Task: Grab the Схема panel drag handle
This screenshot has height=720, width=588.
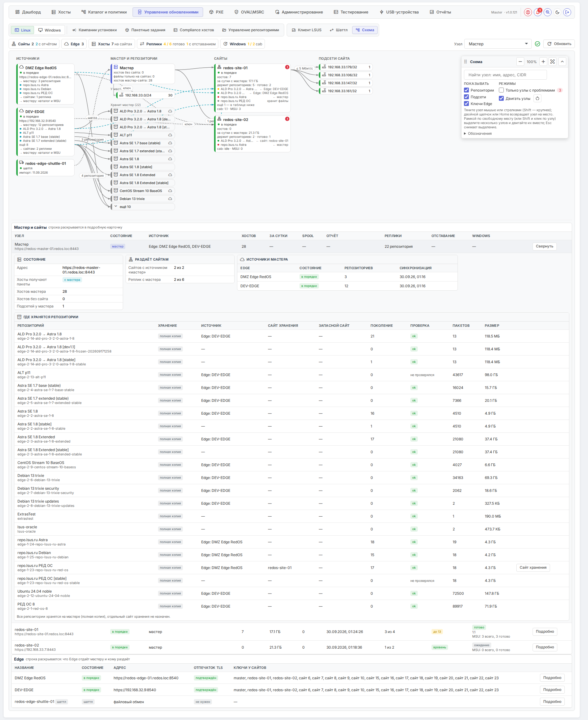Action: 466,62
